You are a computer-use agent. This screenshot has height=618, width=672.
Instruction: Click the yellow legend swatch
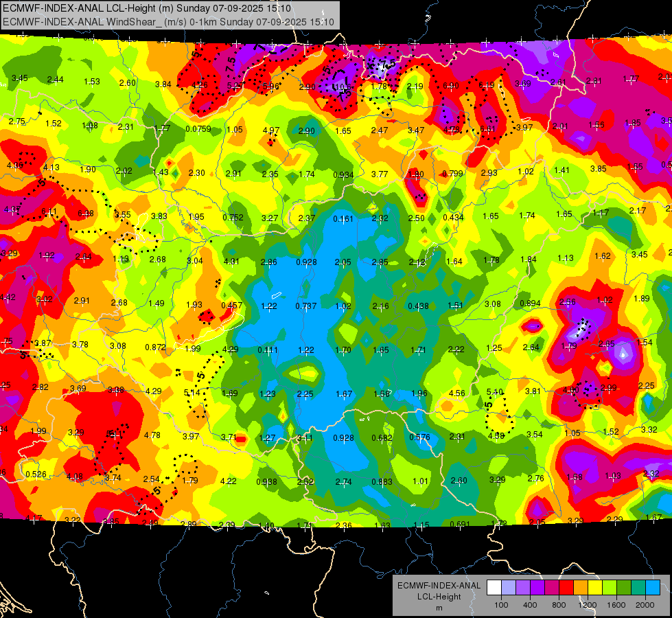(x=595, y=587)
